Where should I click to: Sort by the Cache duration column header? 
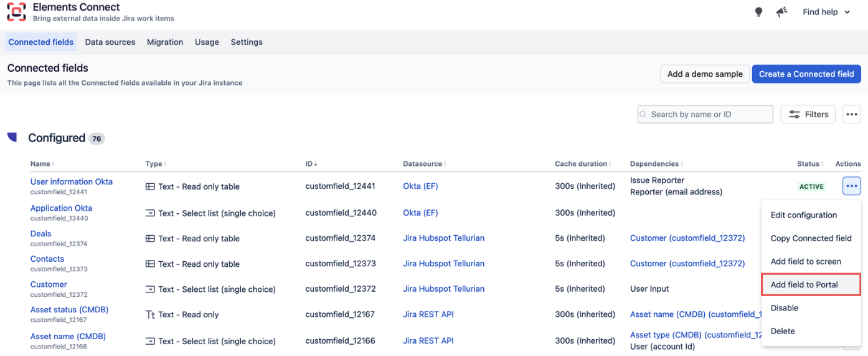[583, 164]
